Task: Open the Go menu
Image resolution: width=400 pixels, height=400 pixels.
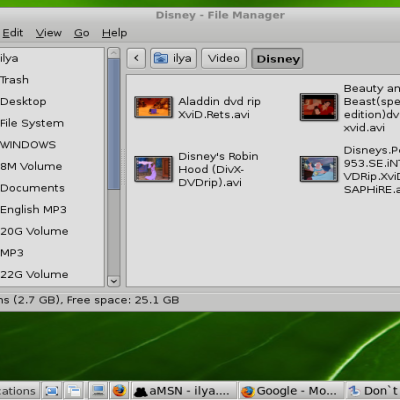Action: 82,33
